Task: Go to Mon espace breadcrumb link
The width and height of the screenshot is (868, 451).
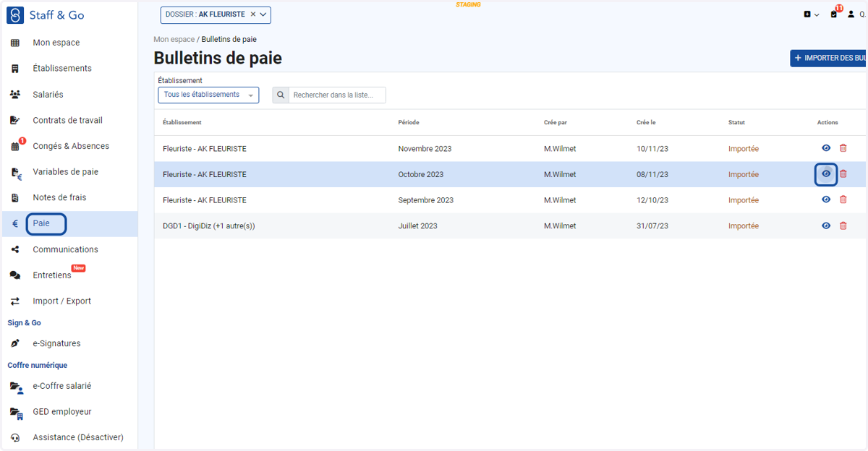Action: pyautogui.click(x=174, y=39)
